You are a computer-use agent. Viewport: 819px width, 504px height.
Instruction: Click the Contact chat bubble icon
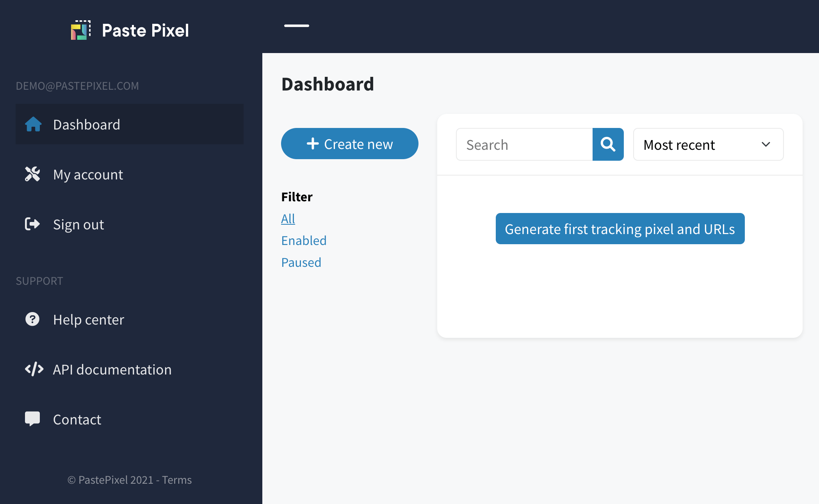point(32,419)
